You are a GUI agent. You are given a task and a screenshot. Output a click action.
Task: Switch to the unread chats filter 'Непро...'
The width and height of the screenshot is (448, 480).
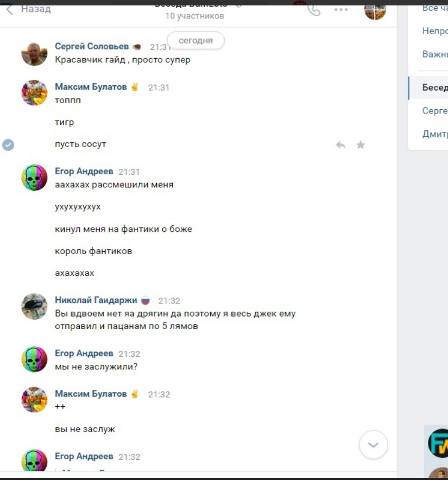pyautogui.click(x=435, y=31)
